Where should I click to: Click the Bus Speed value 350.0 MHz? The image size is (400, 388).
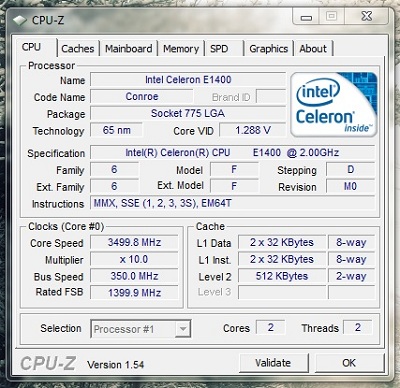tap(134, 276)
